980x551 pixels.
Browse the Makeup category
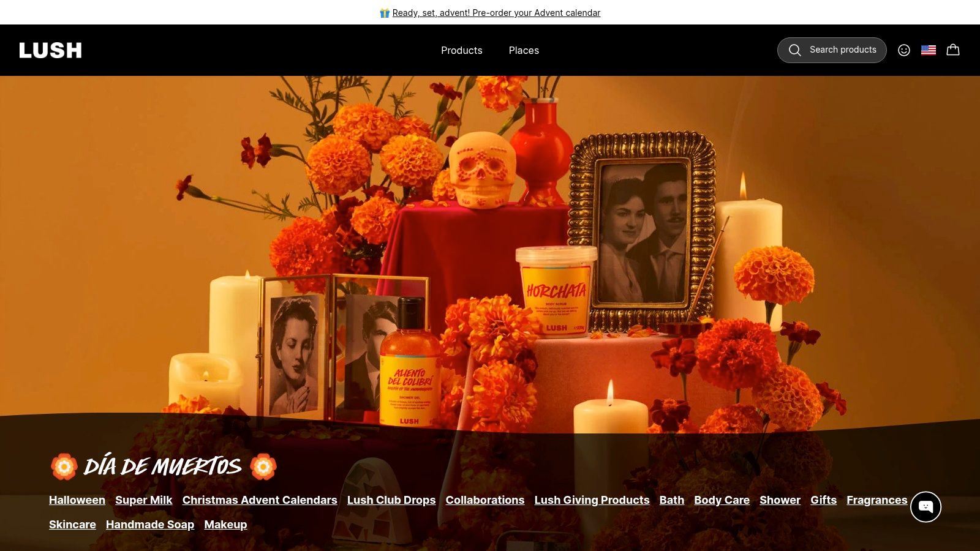click(225, 525)
